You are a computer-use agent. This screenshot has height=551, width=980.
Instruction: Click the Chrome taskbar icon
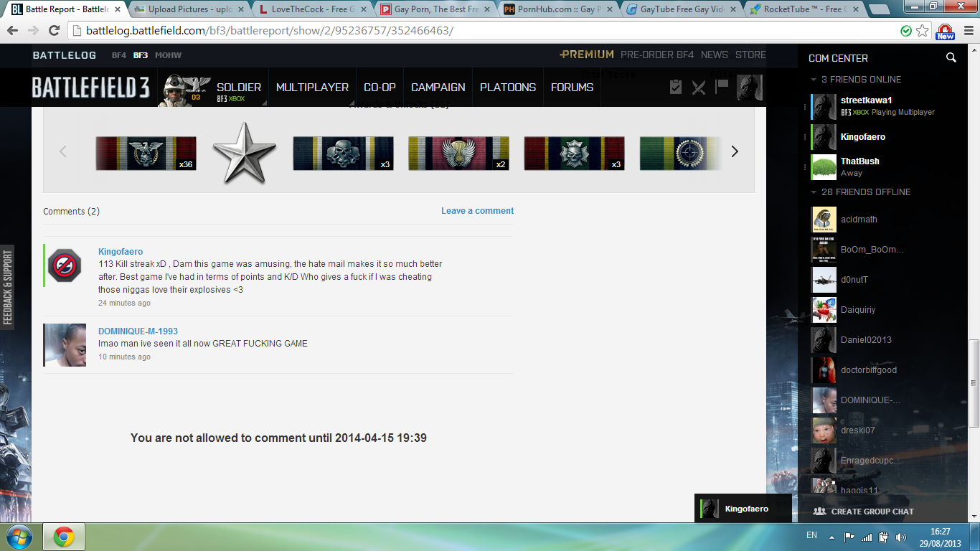[64, 537]
